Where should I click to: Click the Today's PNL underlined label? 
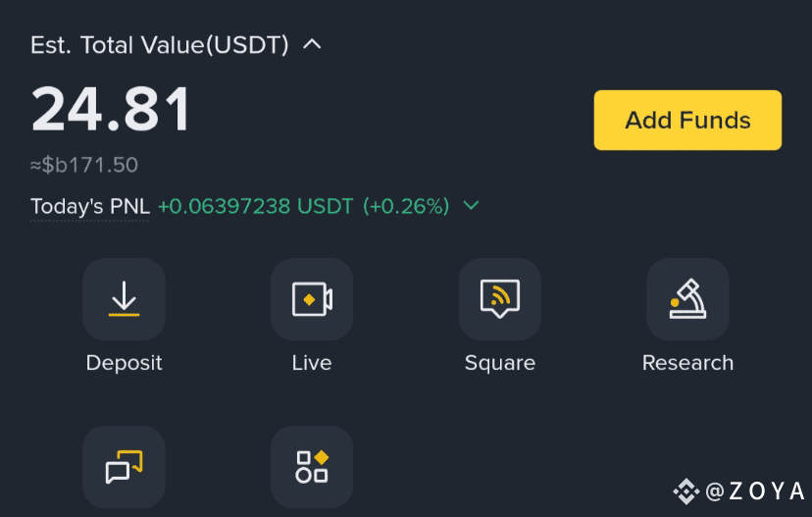[90, 207]
